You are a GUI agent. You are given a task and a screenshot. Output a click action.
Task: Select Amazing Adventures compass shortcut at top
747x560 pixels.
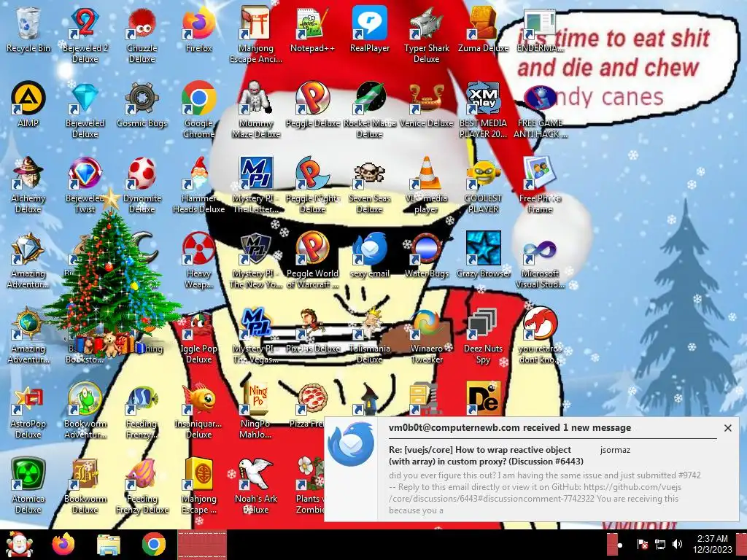(28, 260)
